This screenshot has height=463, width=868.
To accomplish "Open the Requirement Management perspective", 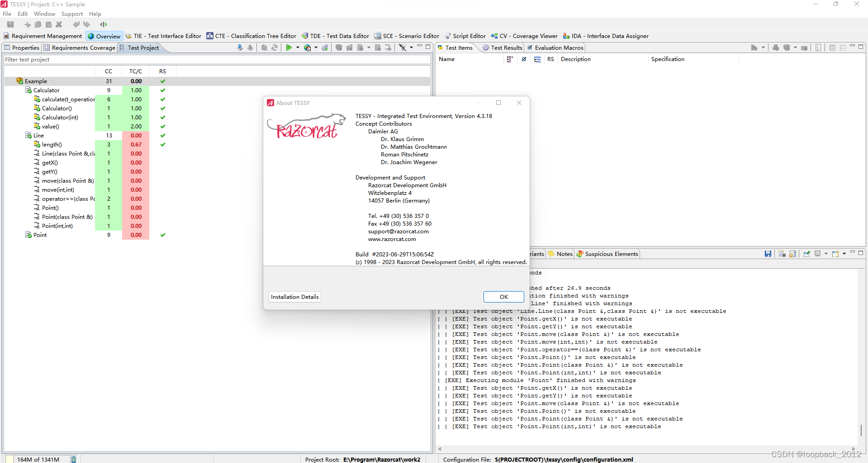I will point(43,36).
